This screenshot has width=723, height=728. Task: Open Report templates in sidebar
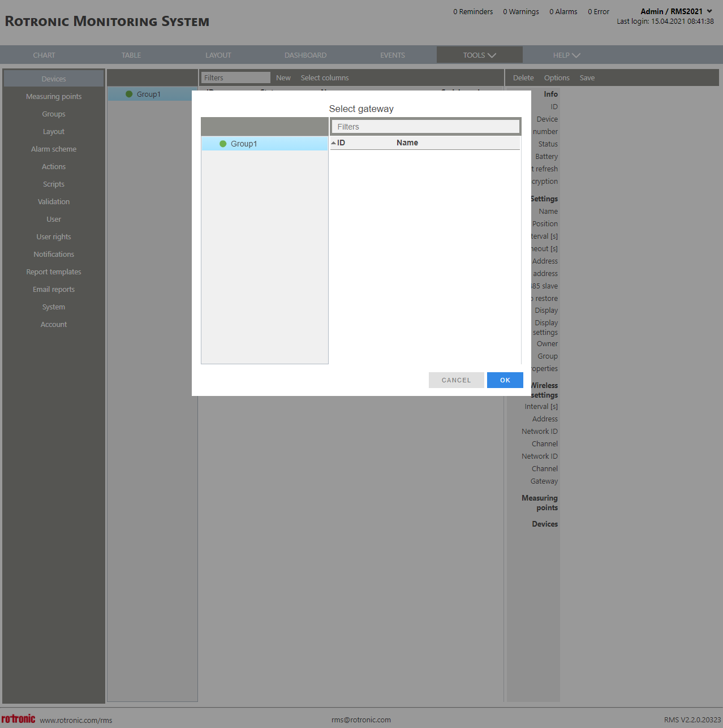tap(54, 272)
